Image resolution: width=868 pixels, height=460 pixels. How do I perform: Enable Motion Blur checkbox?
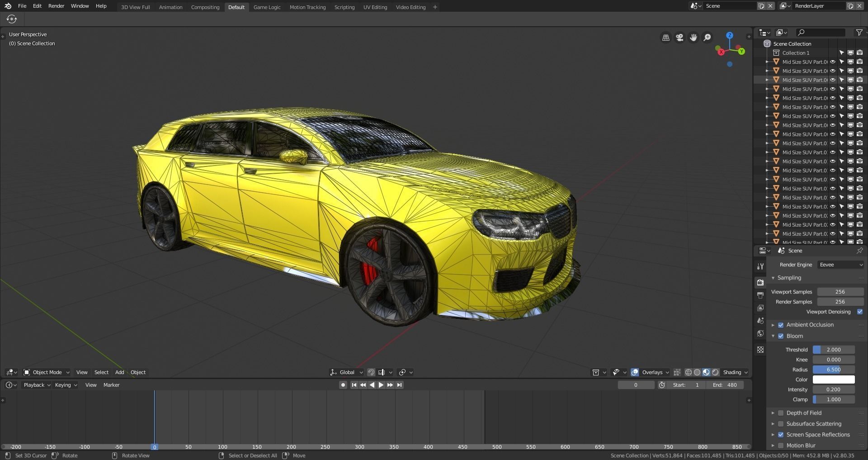point(781,446)
